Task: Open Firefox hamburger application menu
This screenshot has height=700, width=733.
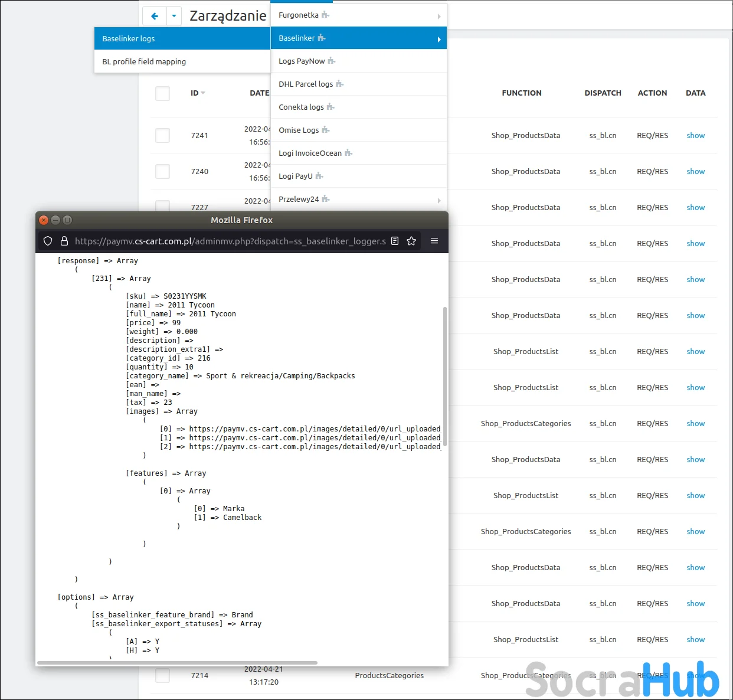Action: pyautogui.click(x=434, y=241)
